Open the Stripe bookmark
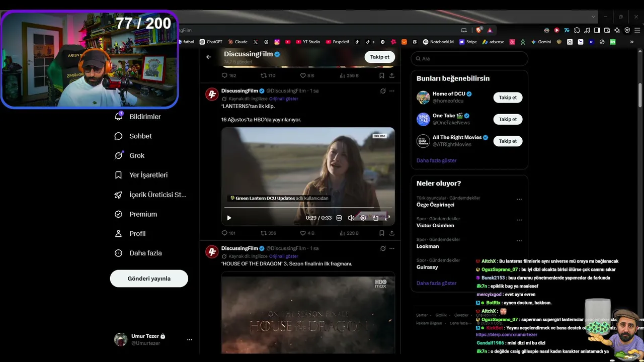This screenshot has height=362, width=644. click(468, 42)
